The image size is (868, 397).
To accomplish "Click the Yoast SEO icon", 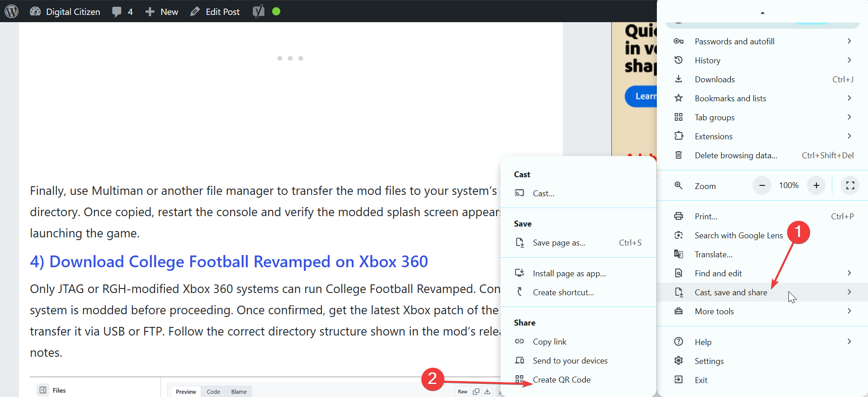I will [x=259, y=11].
